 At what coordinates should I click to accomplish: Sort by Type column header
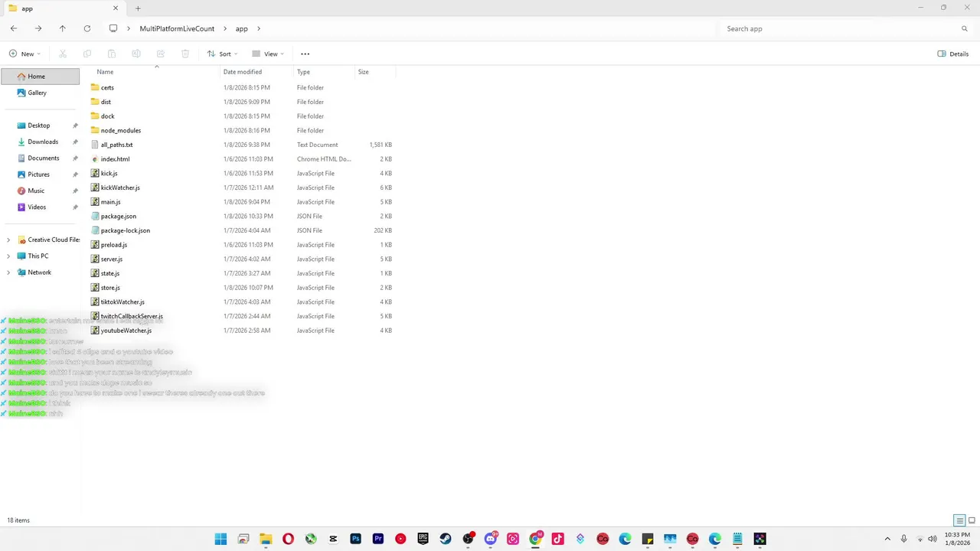tap(325, 72)
